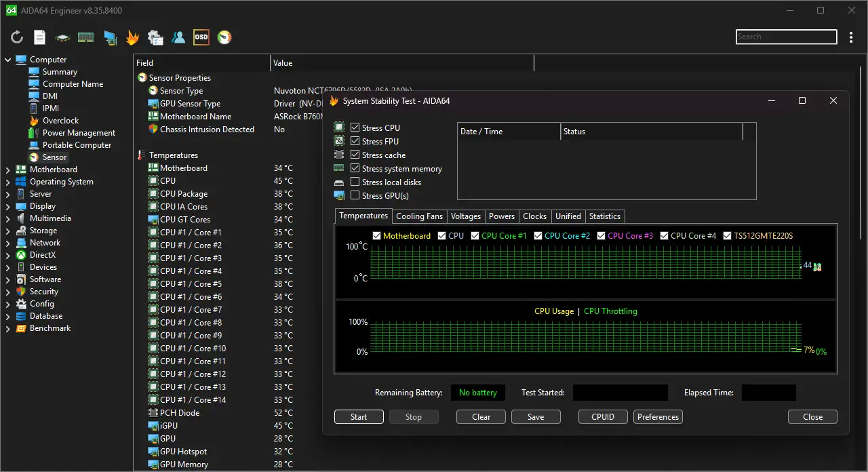
Task: Click the three-dot menu icon near Search
Action: click(851, 37)
